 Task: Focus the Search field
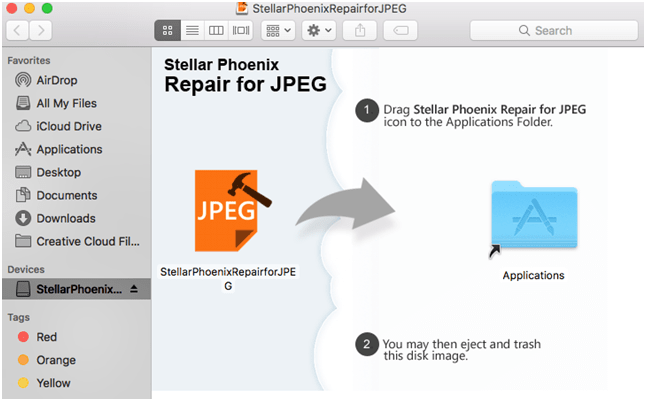554,31
